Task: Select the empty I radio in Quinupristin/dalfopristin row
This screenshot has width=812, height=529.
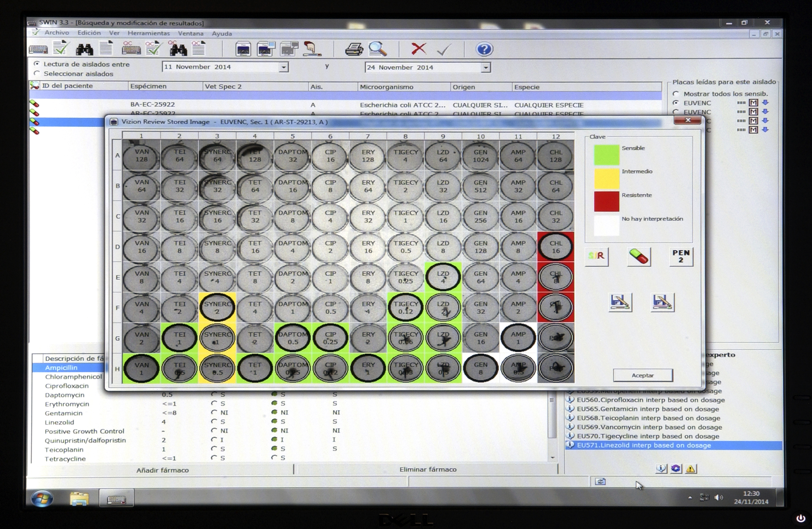Action: tap(214, 439)
